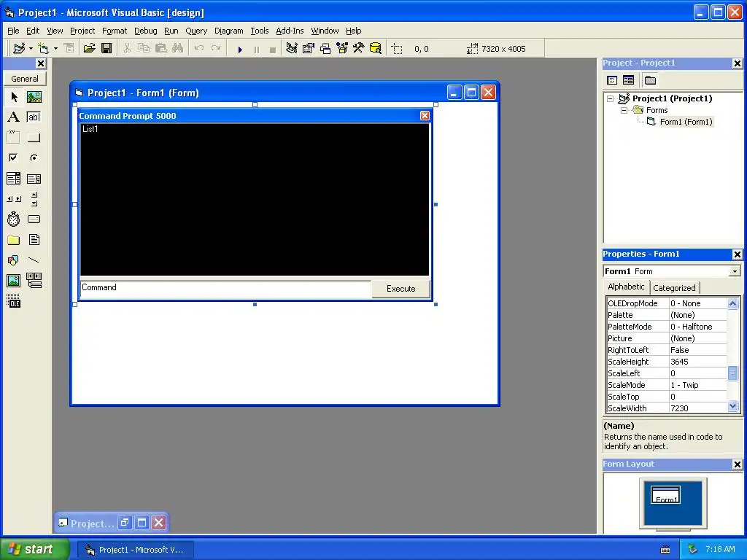The image size is (747, 560).
Task: Select the DriveListBox tool
Action: (x=34, y=219)
